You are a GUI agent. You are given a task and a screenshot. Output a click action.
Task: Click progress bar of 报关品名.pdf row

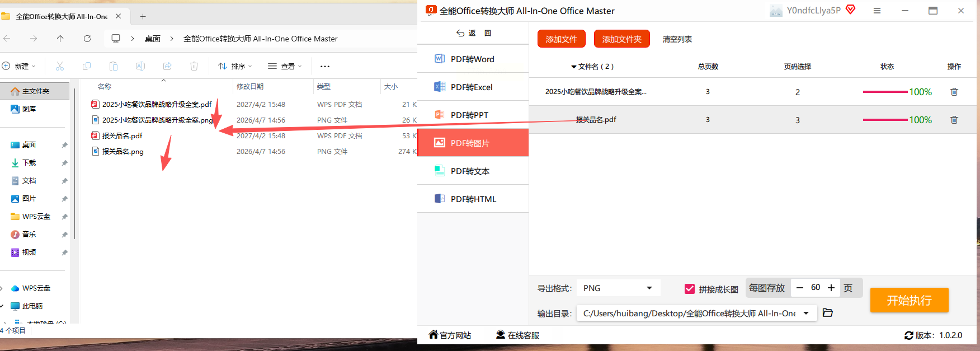pyautogui.click(x=885, y=120)
